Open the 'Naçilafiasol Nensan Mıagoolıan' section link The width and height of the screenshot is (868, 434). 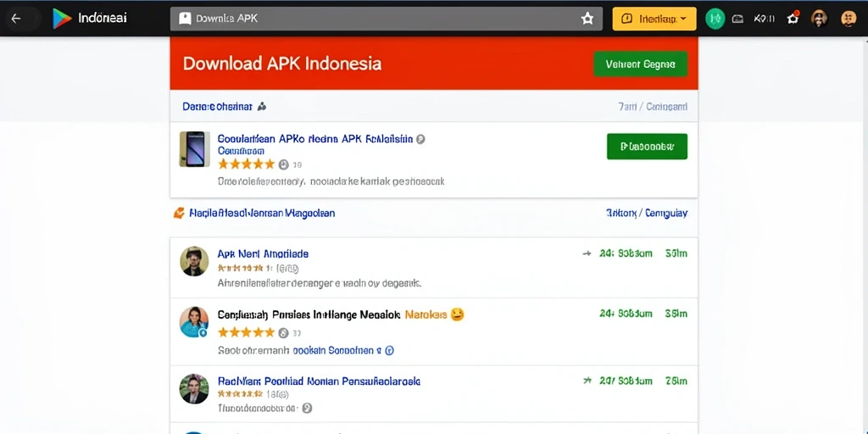262,213
